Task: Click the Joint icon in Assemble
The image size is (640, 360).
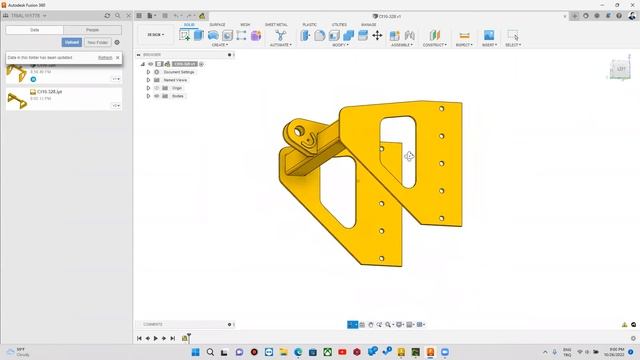Action: [x=409, y=36]
